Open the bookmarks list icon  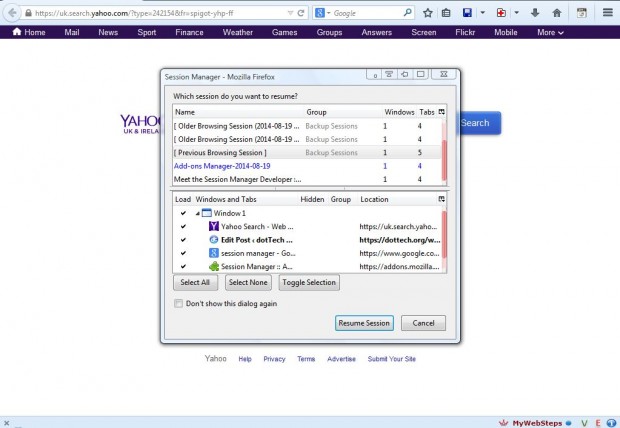coord(446,13)
